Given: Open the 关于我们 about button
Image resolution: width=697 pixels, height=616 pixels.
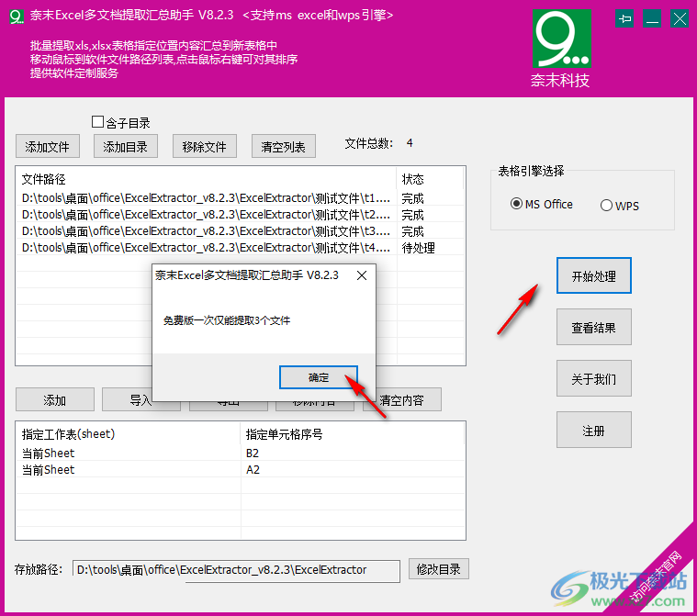Looking at the screenshot, I should click(x=594, y=378).
